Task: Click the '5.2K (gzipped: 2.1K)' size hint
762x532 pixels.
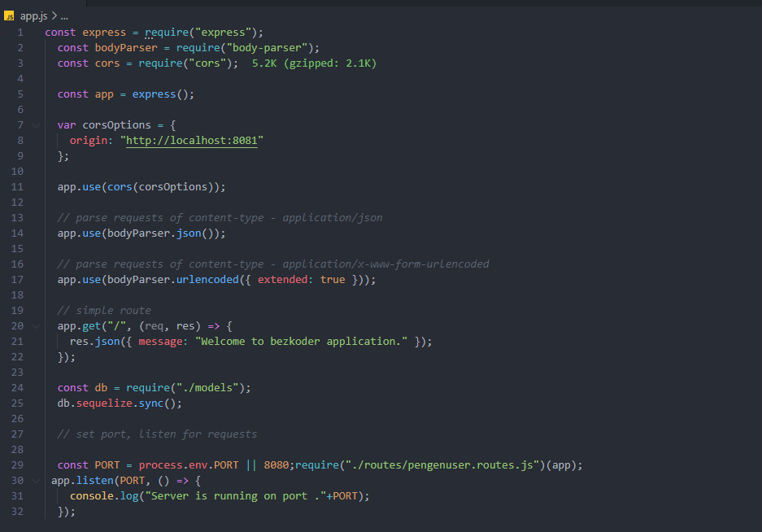Action: click(314, 63)
